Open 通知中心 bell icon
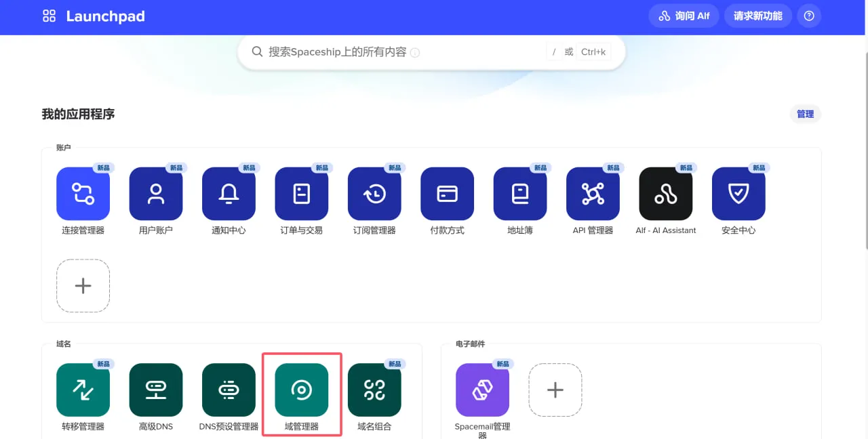 [229, 194]
